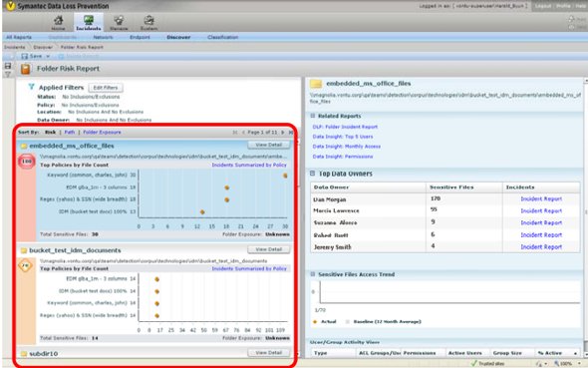
Task: Open the All Reports tab
Action: click(x=19, y=37)
